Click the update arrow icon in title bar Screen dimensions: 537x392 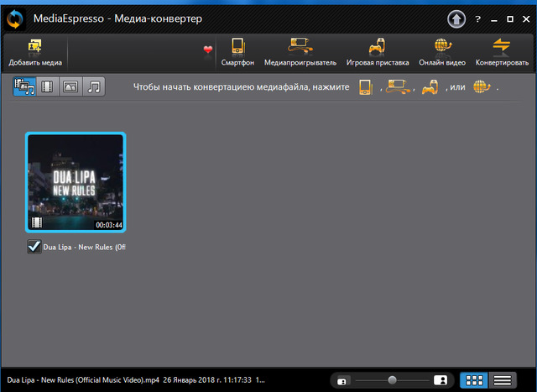pos(457,17)
